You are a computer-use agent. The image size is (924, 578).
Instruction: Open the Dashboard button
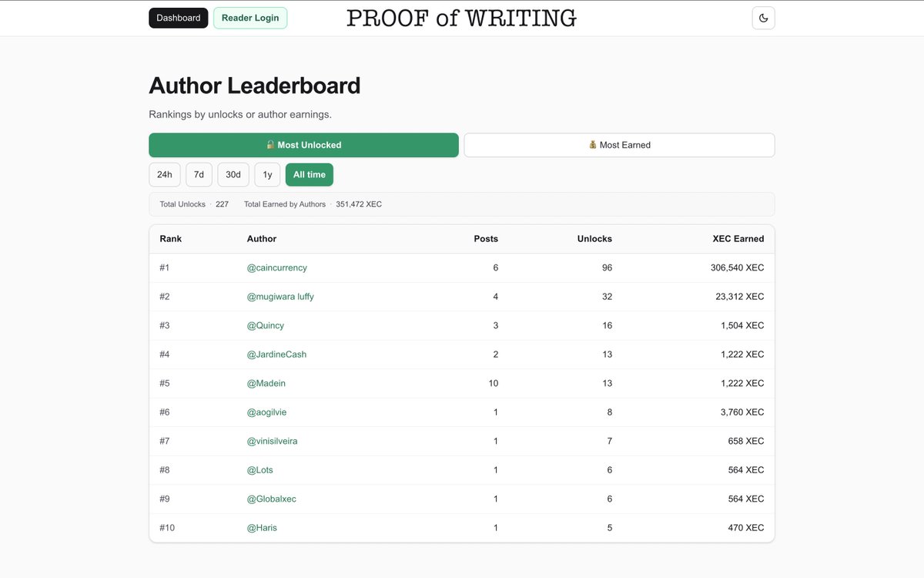[x=179, y=18]
